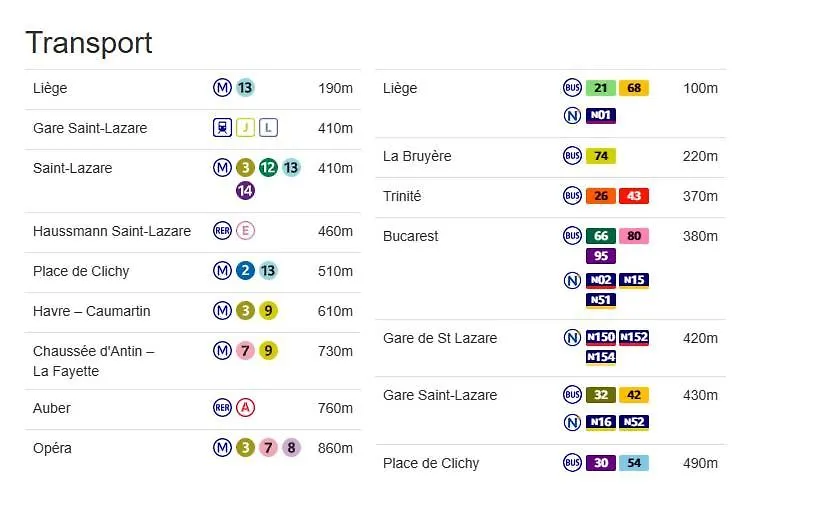Click the N154 Noctilien badge

coord(601,357)
